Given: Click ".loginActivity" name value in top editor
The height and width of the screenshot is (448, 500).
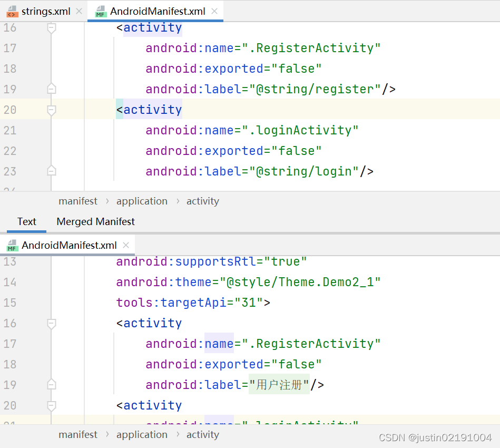Looking at the screenshot, I should pyautogui.click(x=300, y=130).
